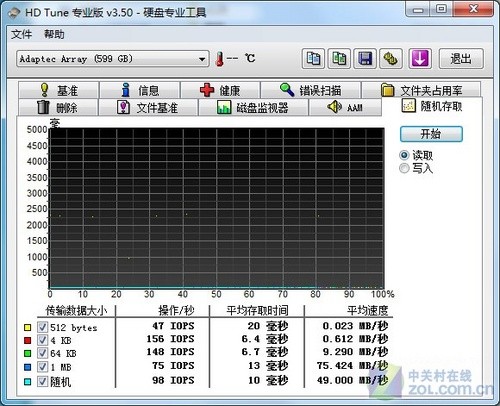Click the green 64 KB color swatch
500x406 pixels.
[x=27, y=353]
